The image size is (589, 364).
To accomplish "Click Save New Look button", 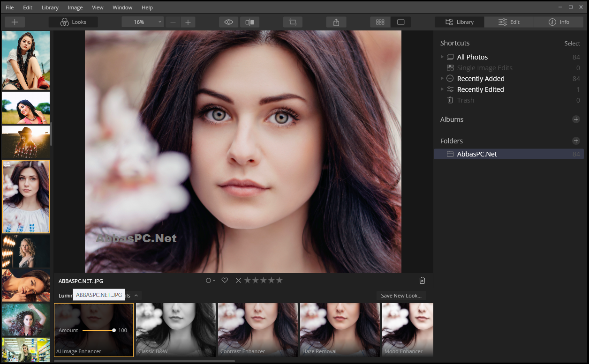I will click(x=401, y=296).
